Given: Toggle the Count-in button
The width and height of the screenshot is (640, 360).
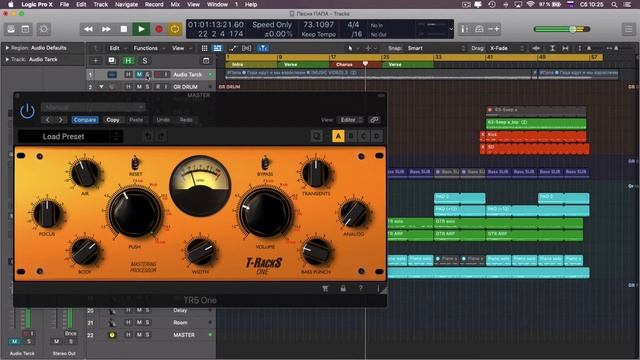Looking at the screenshot, I should 493,29.
